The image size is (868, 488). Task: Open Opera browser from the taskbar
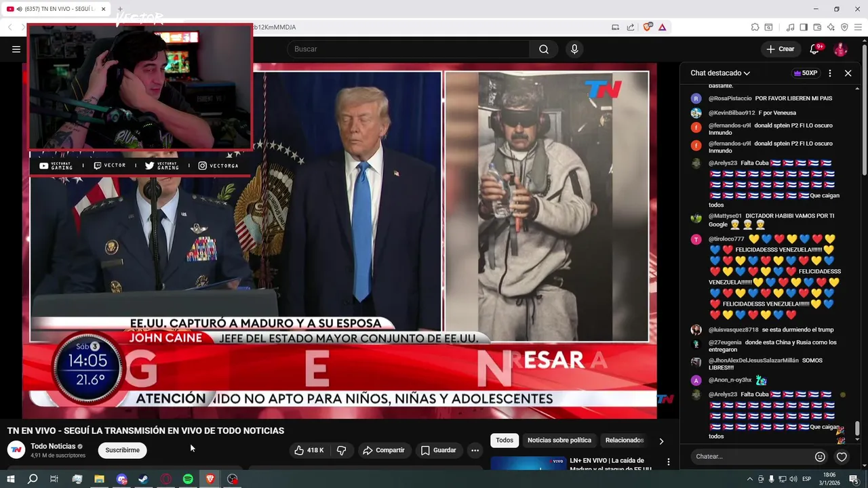[x=165, y=479]
